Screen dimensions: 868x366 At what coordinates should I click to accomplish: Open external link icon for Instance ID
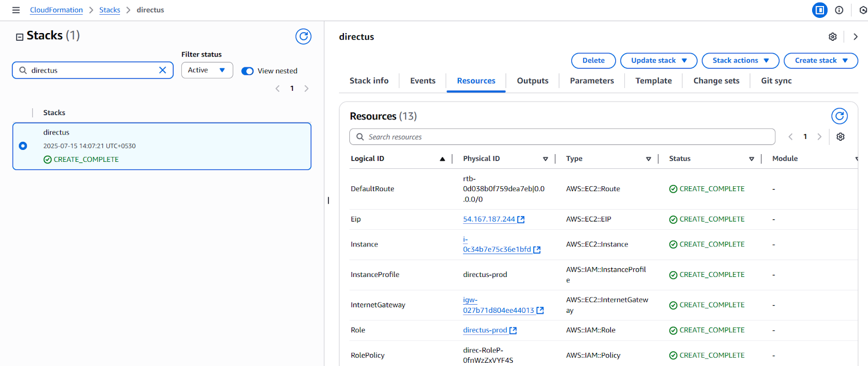[x=537, y=250]
